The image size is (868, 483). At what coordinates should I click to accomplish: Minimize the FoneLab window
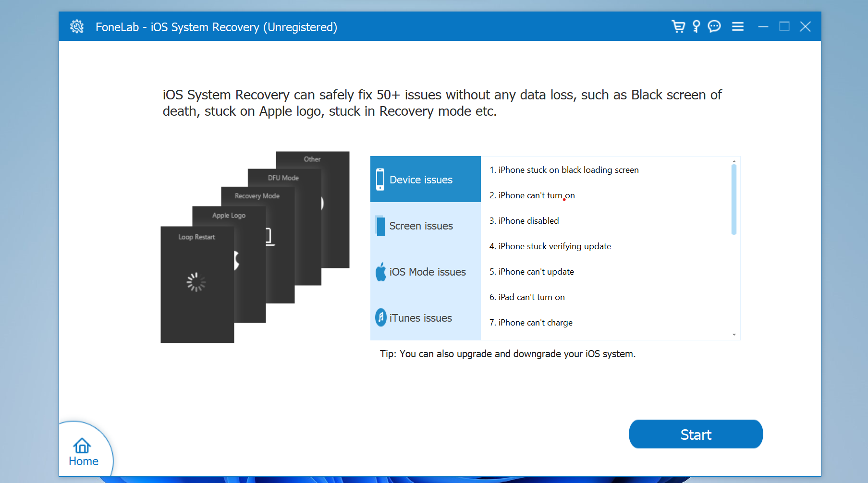[763, 26]
